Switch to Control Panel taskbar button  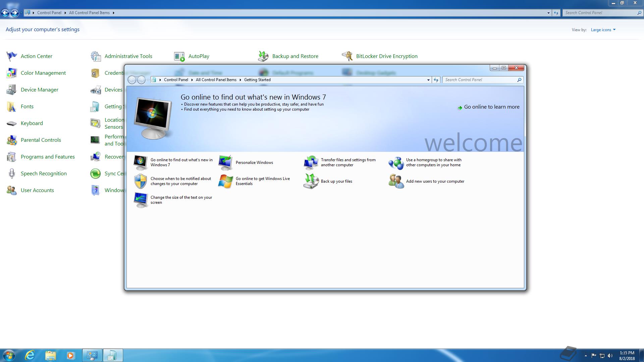[x=92, y=355]
